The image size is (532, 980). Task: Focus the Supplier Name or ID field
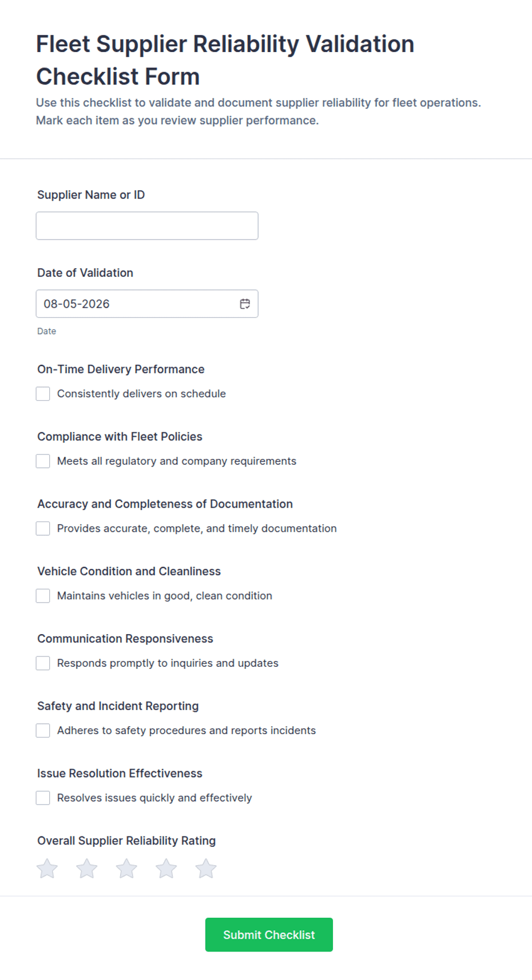(x=147, y=226)
